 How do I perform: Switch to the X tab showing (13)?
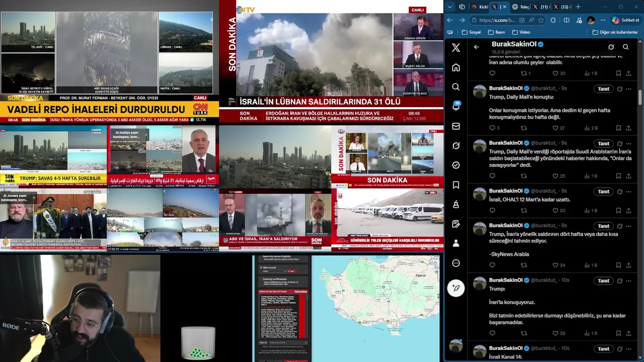561,7
